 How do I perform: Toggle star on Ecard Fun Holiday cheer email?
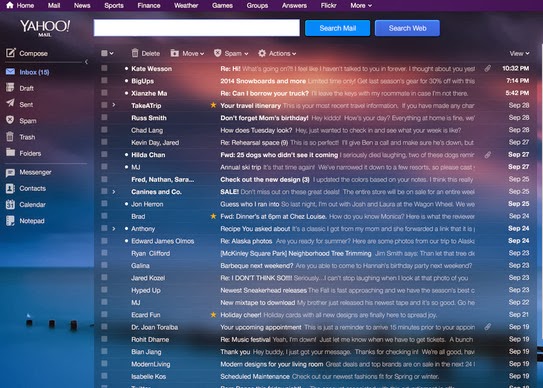click(213, 315)
